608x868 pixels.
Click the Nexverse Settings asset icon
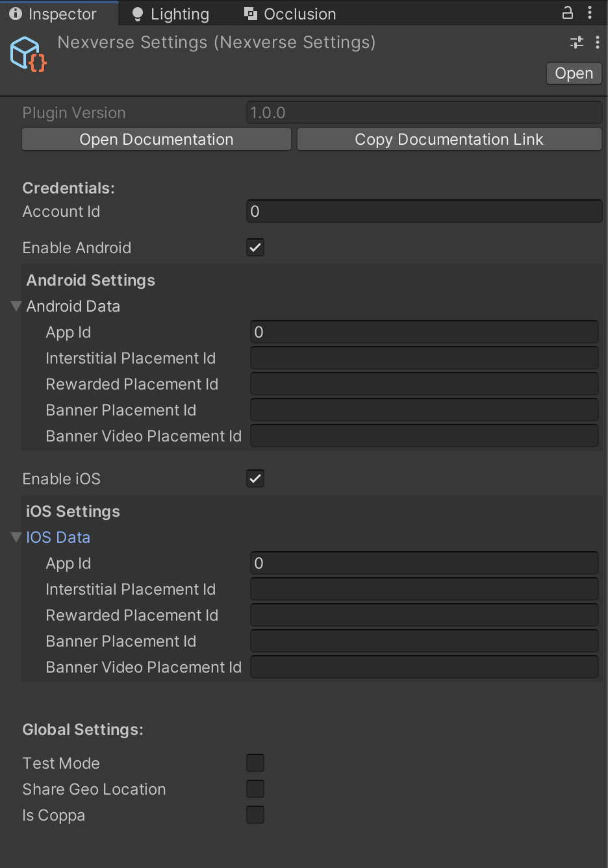point(27,54)
